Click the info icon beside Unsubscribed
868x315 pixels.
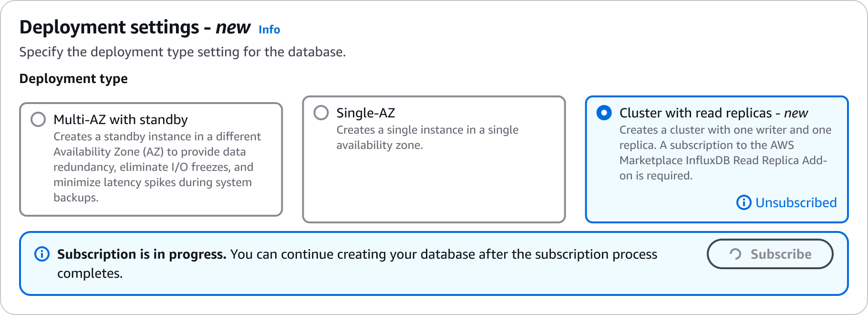(x=743, y=203)
